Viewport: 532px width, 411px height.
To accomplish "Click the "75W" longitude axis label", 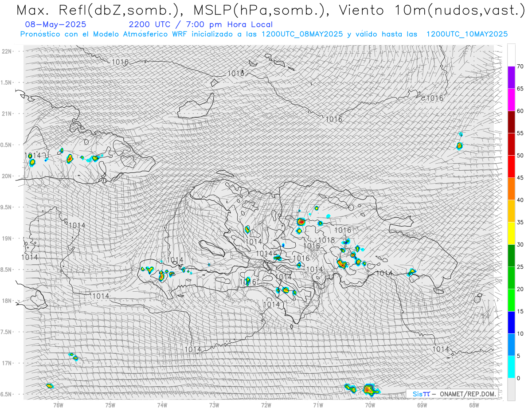I will coord(110,405).
